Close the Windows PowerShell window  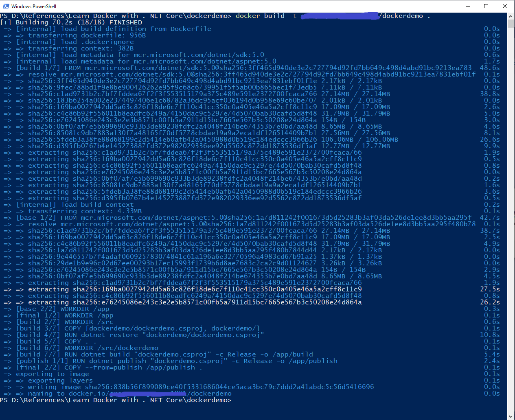(505, 6)
